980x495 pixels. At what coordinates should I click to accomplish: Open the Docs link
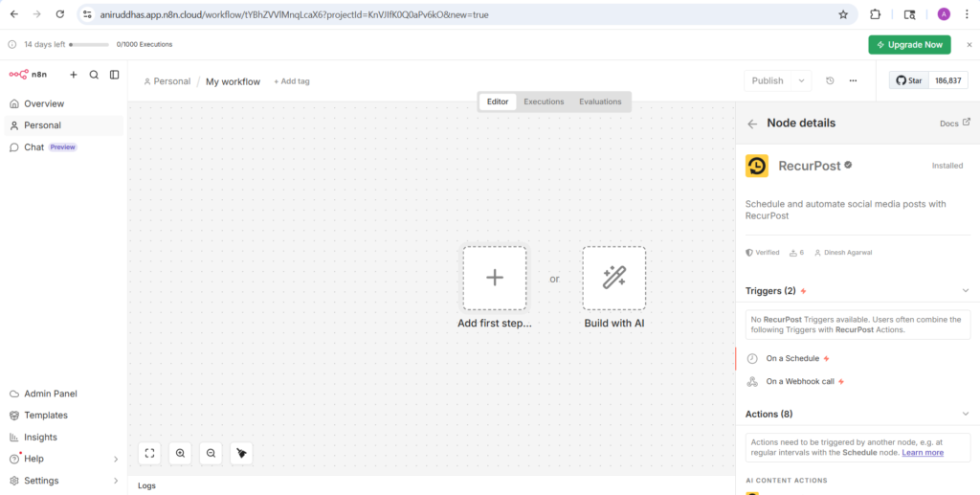coord(955,124)
